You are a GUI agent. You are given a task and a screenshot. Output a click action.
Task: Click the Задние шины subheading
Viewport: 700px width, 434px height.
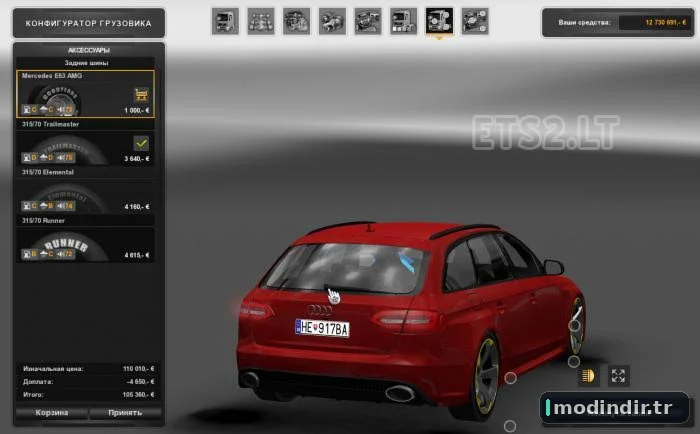87,63
